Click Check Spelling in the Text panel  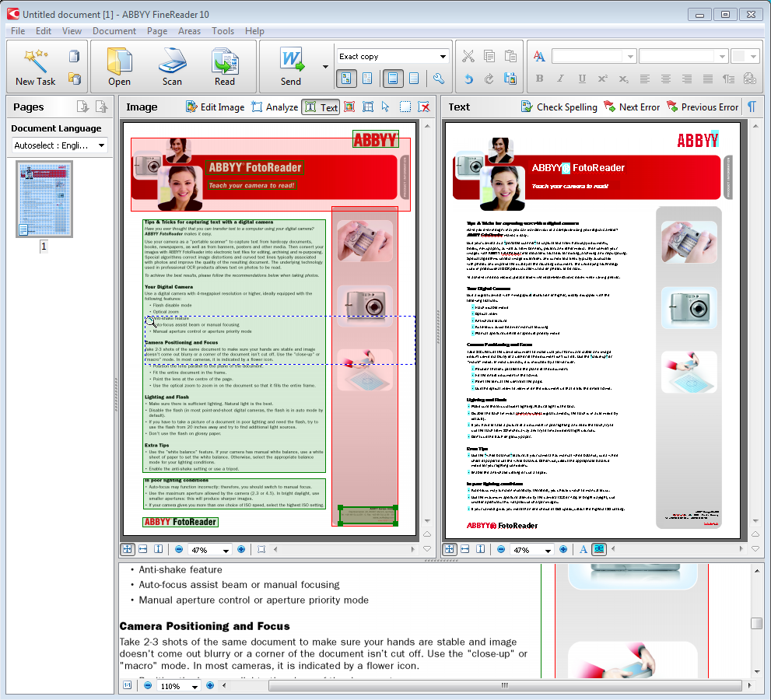point(559,107)
